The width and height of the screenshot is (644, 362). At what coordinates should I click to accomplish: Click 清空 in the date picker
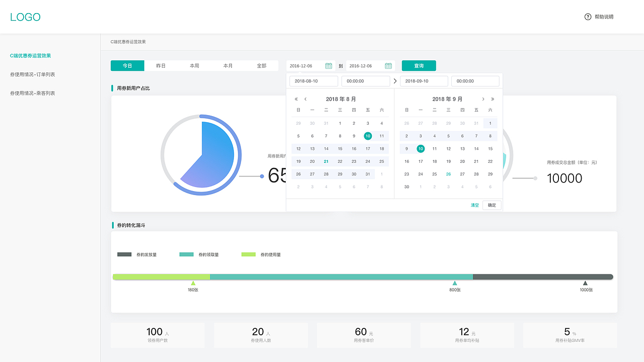click(x=475, y=205)
